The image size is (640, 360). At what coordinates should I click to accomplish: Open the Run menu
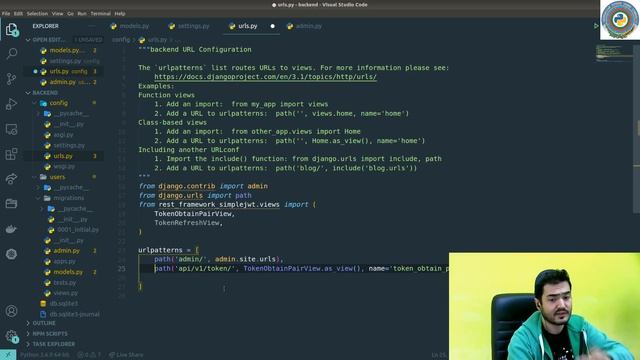(82, 13)
